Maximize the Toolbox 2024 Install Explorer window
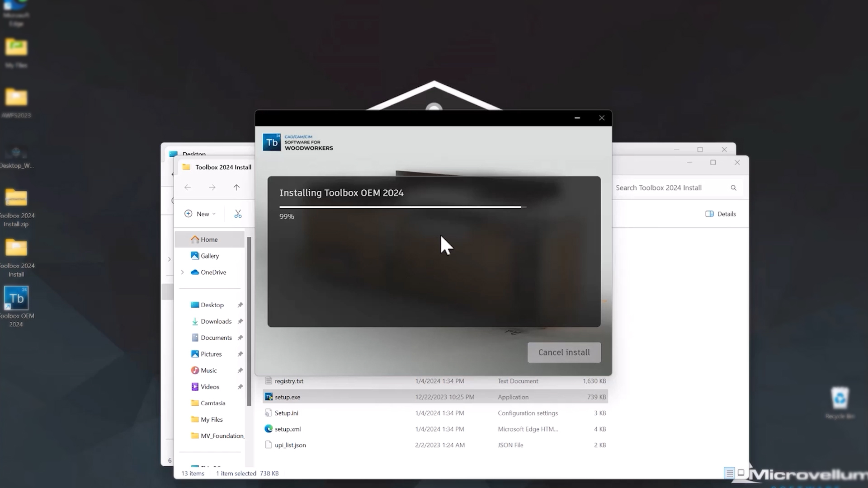The height and width of the screenshot is (488, 868). click(x=713, y=163)
